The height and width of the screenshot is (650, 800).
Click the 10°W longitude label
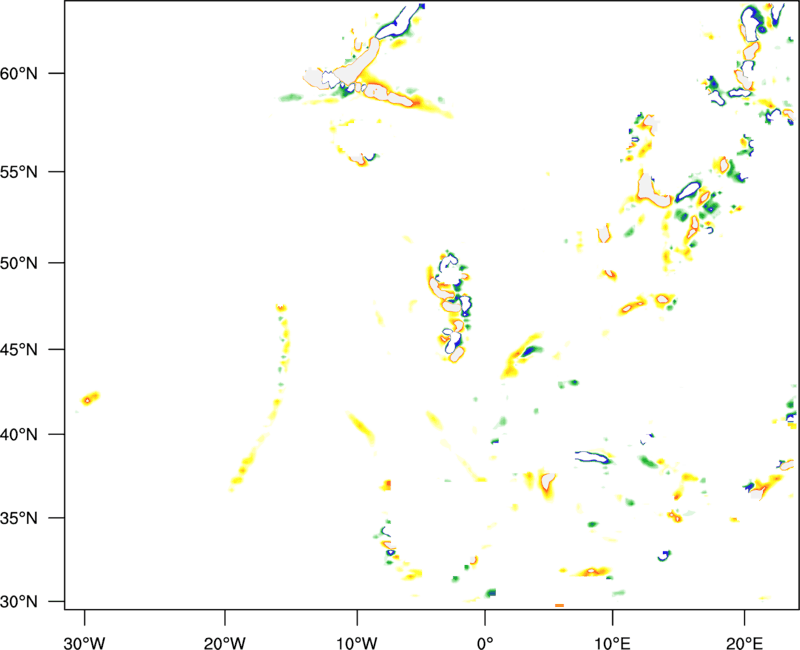point(356,643)
